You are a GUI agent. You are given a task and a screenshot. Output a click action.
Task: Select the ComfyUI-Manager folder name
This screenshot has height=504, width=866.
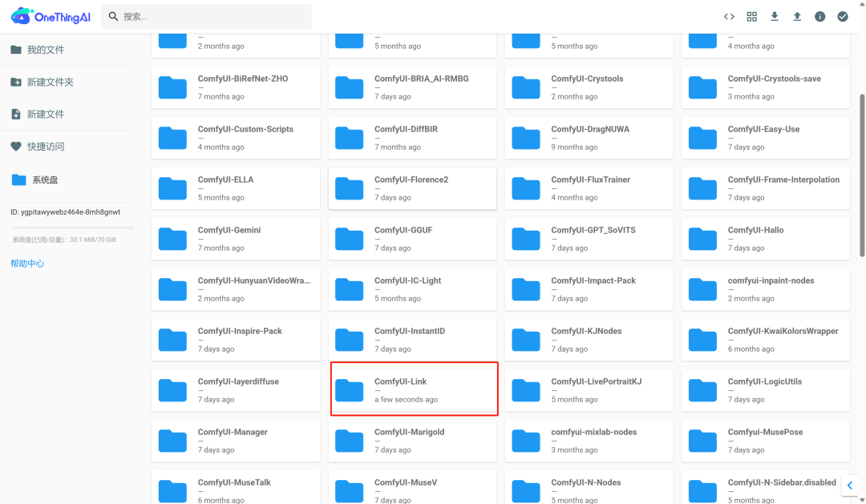233,432
